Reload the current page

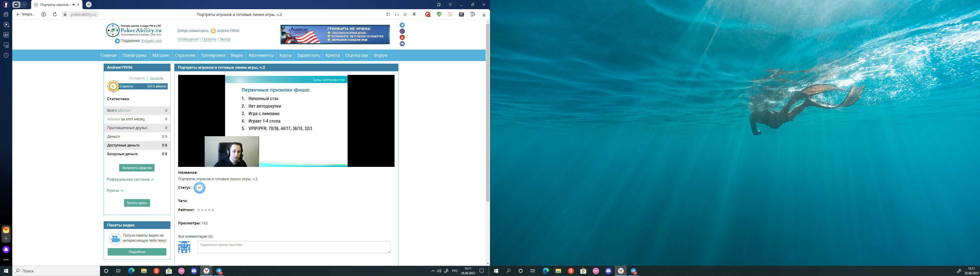coord(55,15)
